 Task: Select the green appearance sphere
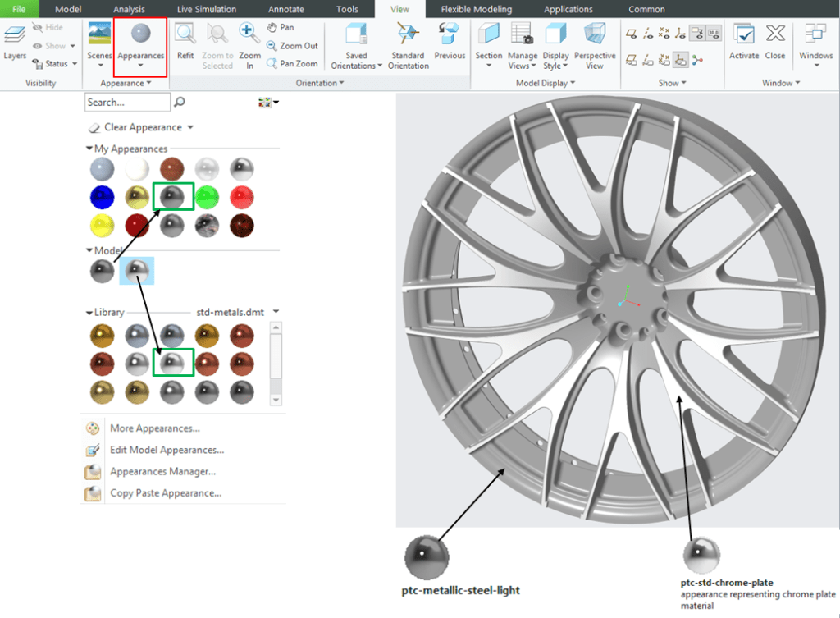206,197
